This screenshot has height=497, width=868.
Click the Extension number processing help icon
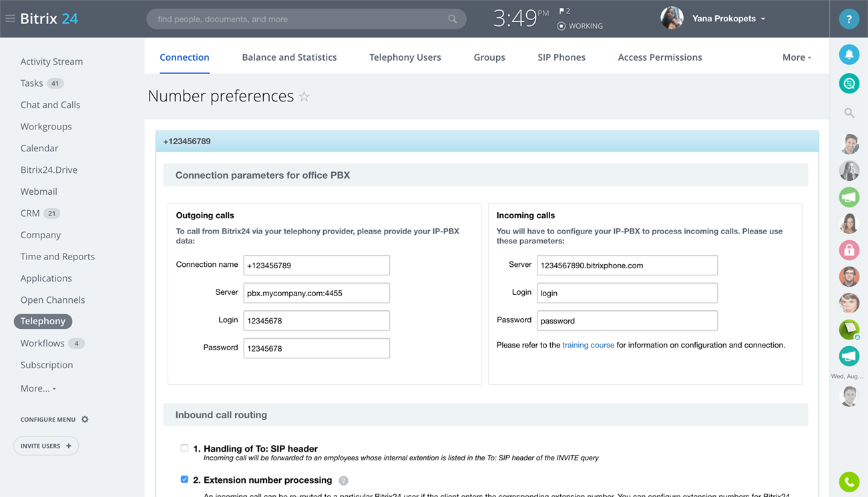[x=343, y=480]
